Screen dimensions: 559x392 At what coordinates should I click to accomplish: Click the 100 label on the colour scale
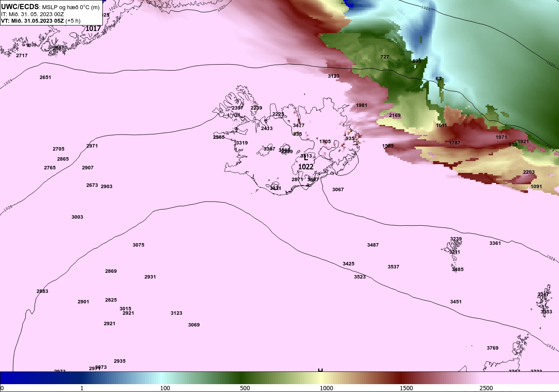pos(165,388)
